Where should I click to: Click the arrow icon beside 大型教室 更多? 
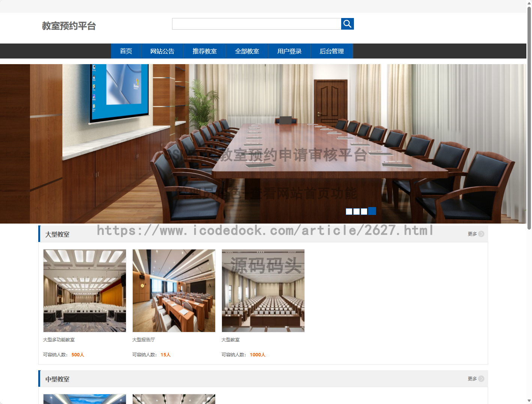tap(481, 234)
